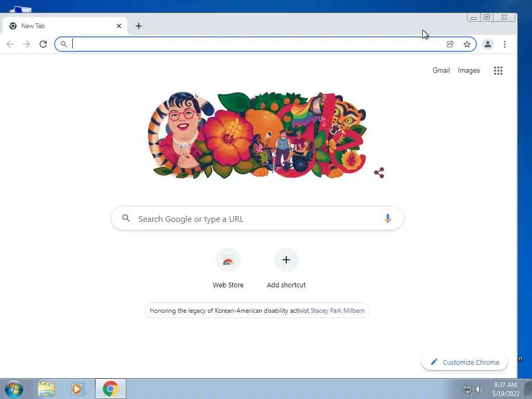Screen dimensions: 532x399
Task: Select the New Tab tab
Action: click(x=64, y=26)
